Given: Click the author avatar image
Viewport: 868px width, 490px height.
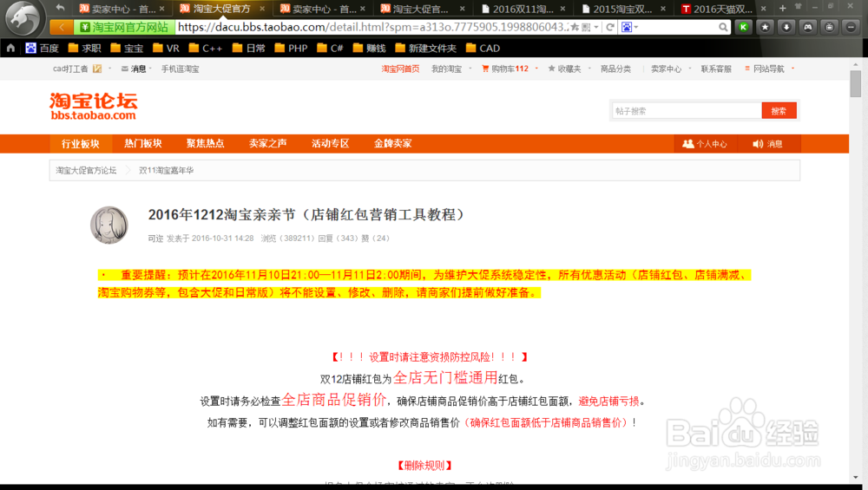Looking at the screenshot, I should [109, 225].
